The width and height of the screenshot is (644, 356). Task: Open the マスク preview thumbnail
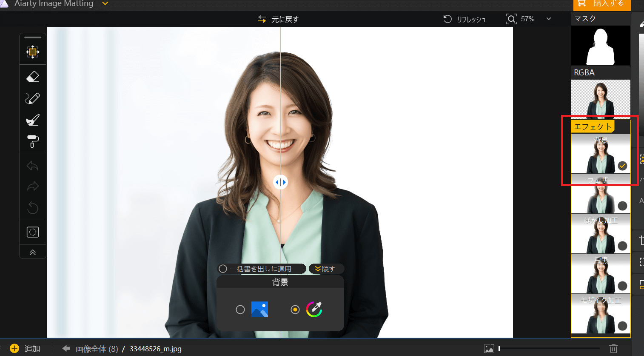pos(601,46)
